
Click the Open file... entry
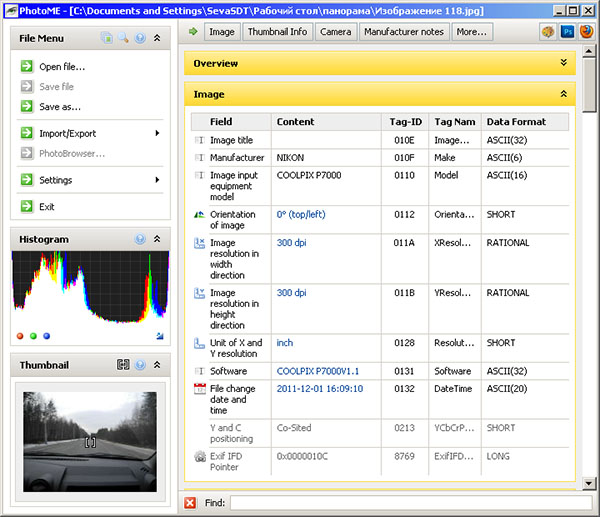62,67
